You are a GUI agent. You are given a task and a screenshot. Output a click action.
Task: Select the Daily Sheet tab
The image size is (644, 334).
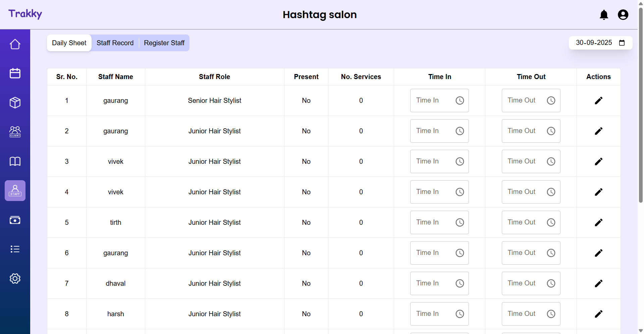pos(69,43)
